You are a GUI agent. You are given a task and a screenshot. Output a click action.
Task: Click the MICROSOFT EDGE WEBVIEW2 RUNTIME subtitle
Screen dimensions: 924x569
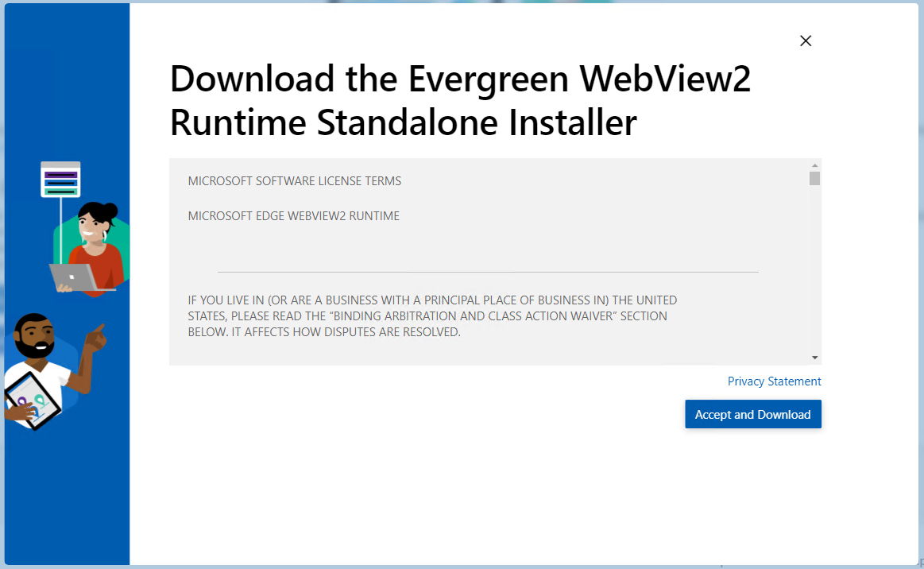[293, 215]
